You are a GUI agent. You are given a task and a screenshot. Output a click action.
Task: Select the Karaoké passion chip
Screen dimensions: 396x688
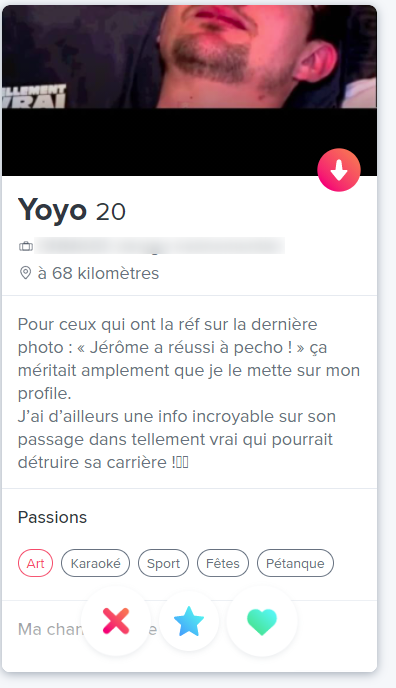(x=96, y=563)
